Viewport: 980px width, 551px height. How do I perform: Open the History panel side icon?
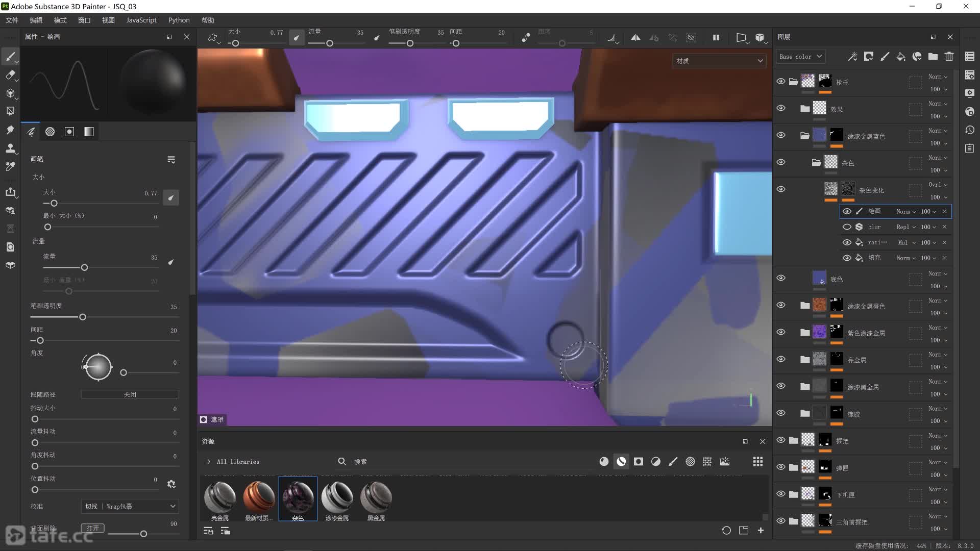tap(970, 130)
